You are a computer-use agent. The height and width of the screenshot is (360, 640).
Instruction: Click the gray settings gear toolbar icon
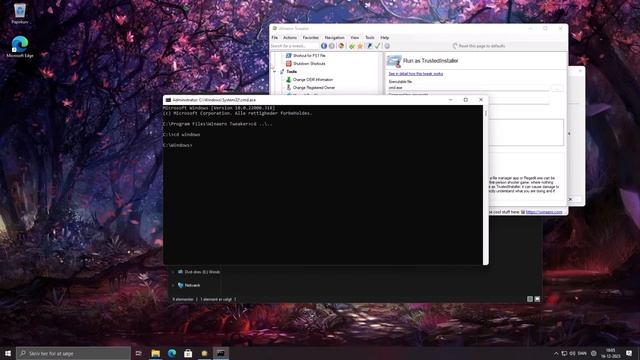pyautogui.click(x=387, y=46)
